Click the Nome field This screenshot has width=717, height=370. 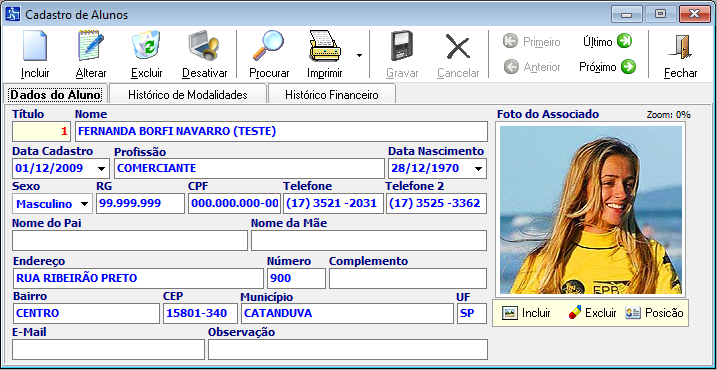(x=281, y=132)
